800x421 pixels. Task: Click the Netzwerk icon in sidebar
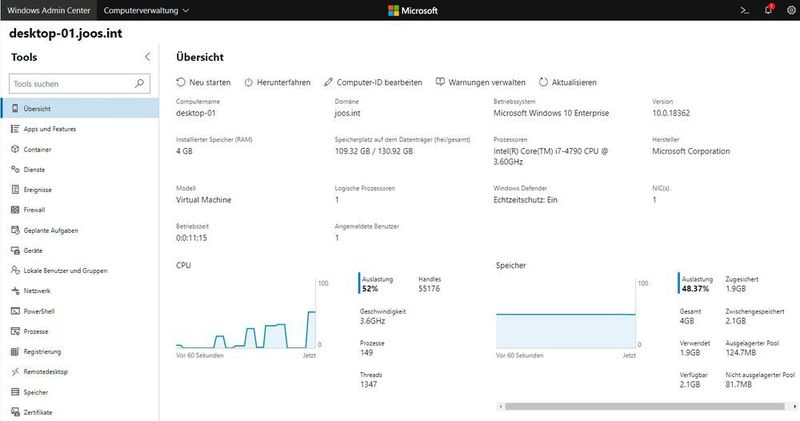[15, 291]
